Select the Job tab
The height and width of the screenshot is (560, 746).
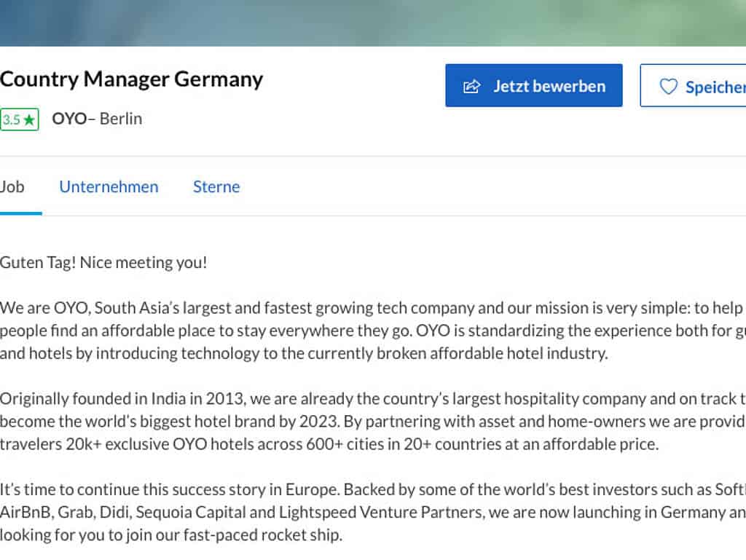point(12,187)
